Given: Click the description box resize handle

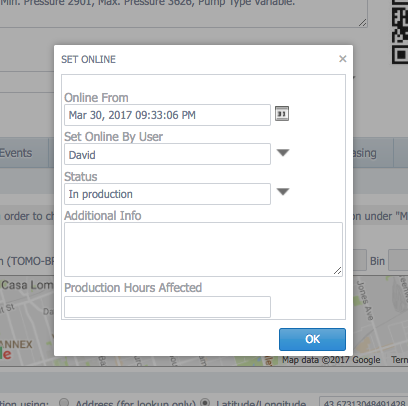Looking at the screenshot, I should 363,23.
